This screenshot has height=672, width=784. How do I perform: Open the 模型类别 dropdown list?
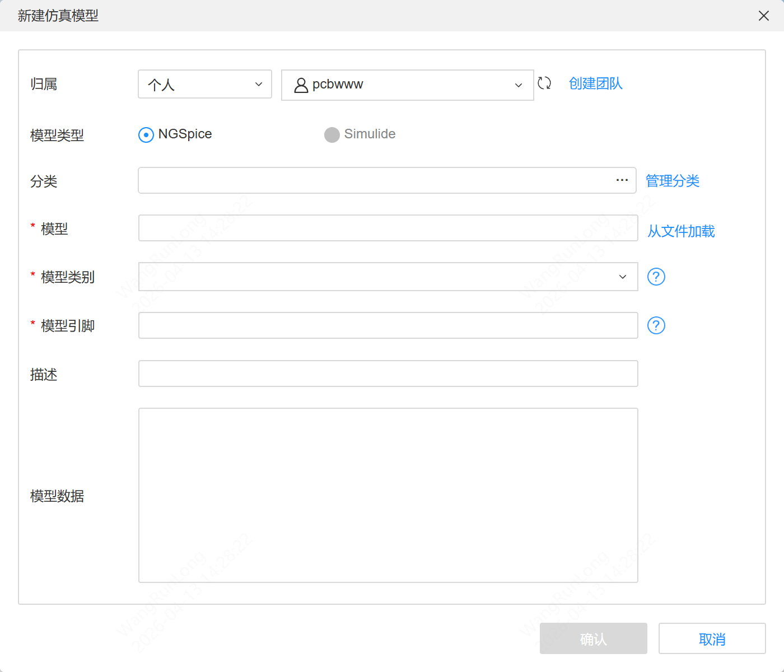[622, 277]
